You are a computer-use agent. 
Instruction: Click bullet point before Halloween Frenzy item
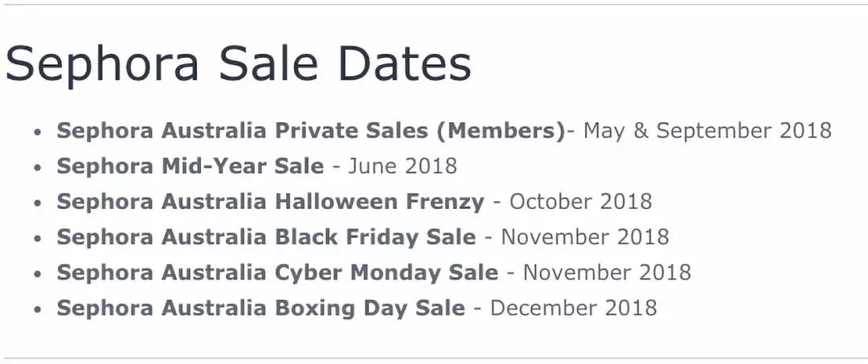[38, 203]
